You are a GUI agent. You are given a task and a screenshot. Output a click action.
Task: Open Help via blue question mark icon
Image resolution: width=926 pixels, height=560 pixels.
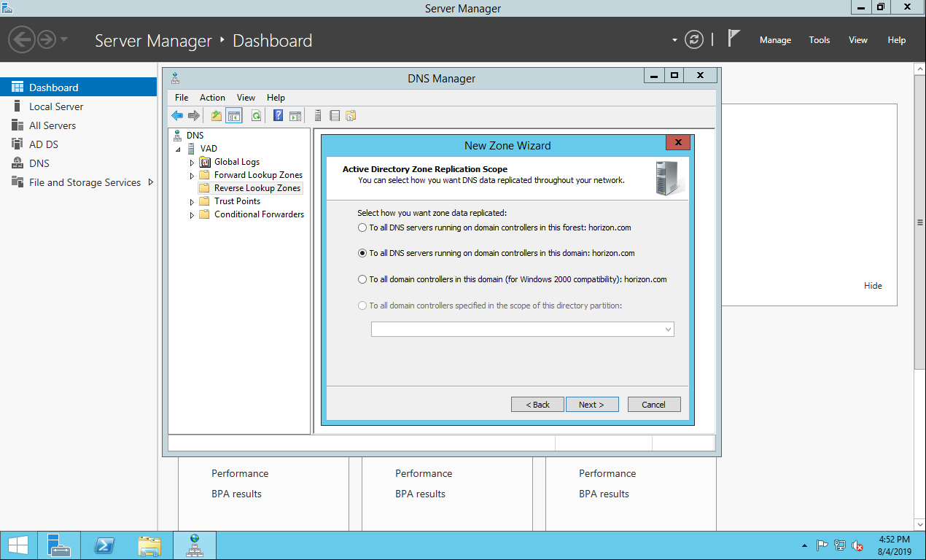[x=278, y=115]
